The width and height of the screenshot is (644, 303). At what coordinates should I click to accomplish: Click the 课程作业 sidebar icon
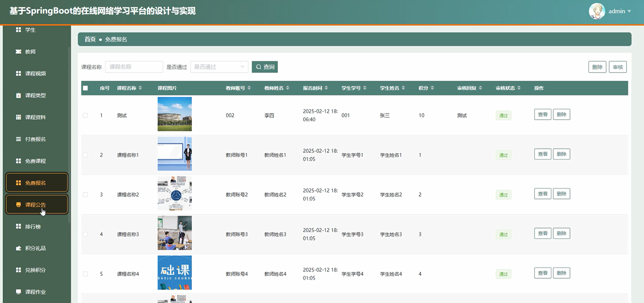point(18,292)
